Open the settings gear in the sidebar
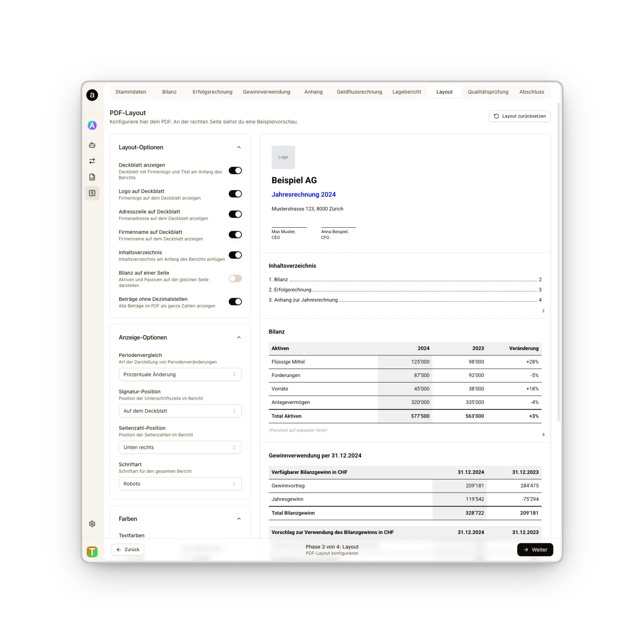The width and height of the screenshot is (644, 644). 92,524
